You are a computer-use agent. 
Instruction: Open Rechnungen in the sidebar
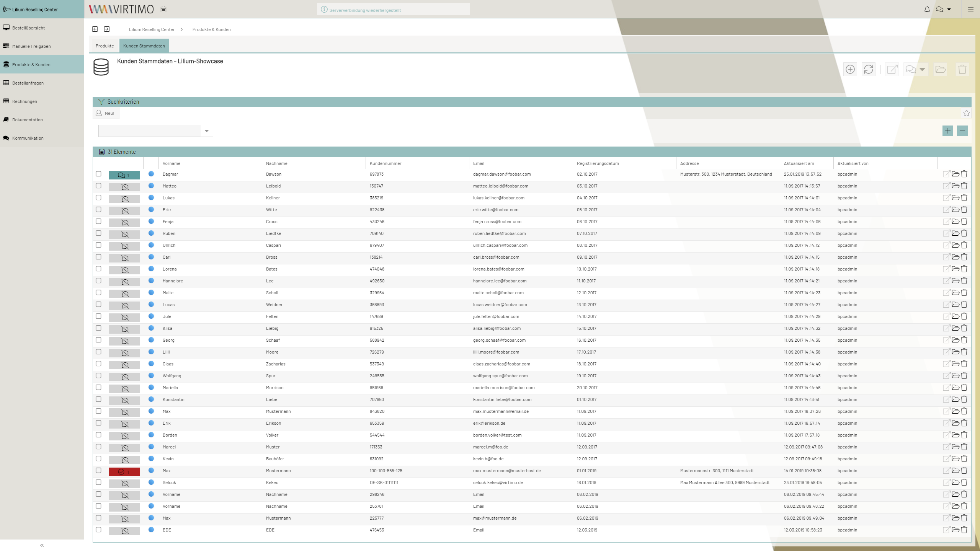tap(42, 101)
